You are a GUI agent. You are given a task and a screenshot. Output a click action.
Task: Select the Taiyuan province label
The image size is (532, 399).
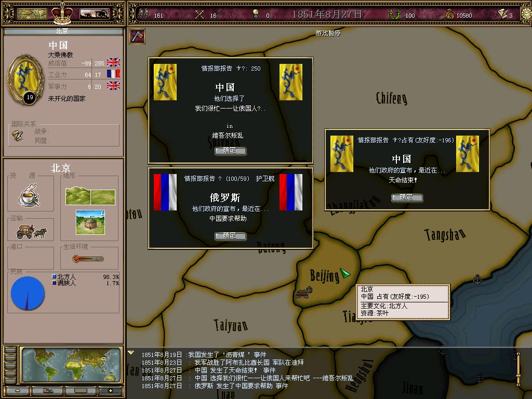pyautogui.click(x=231, y=325)
